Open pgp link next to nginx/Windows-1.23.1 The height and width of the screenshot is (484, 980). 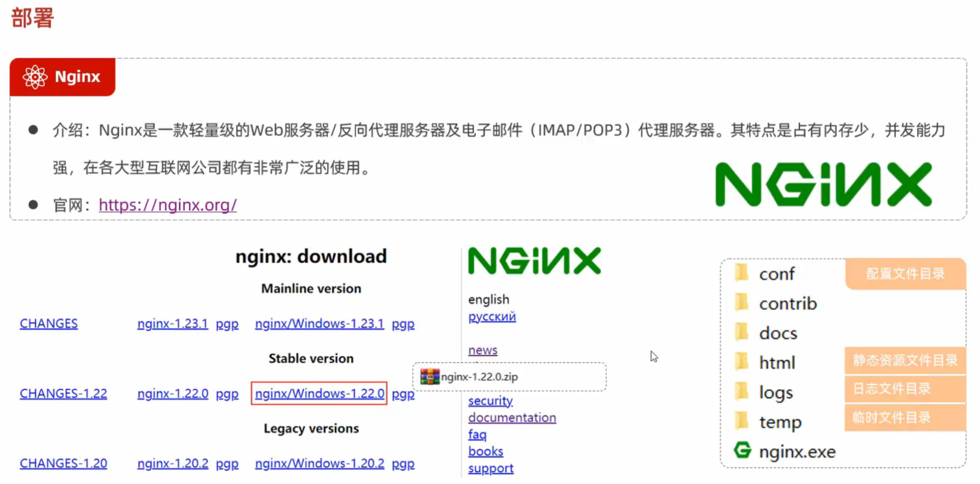[x=403, y=323]
